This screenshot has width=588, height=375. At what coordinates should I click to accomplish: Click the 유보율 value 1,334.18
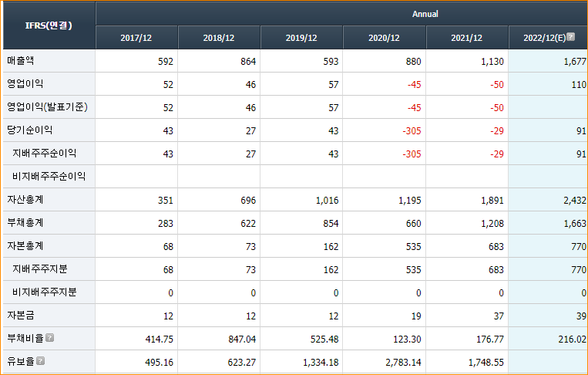click(x=321, y=363)
